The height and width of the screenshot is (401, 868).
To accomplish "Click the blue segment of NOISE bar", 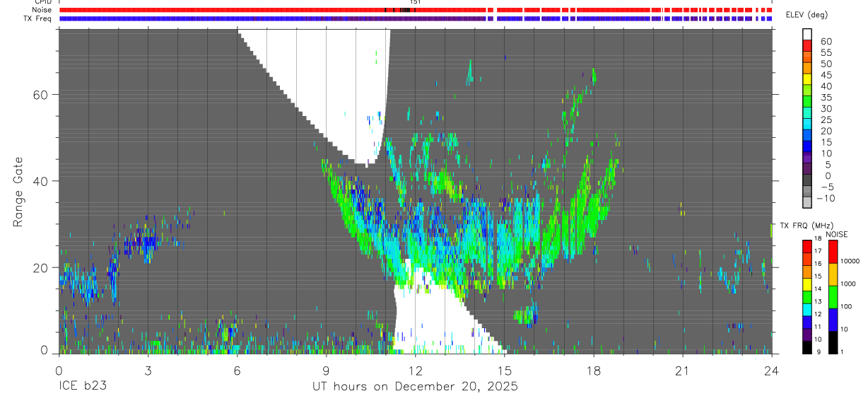I will click(x=833, y=320).
